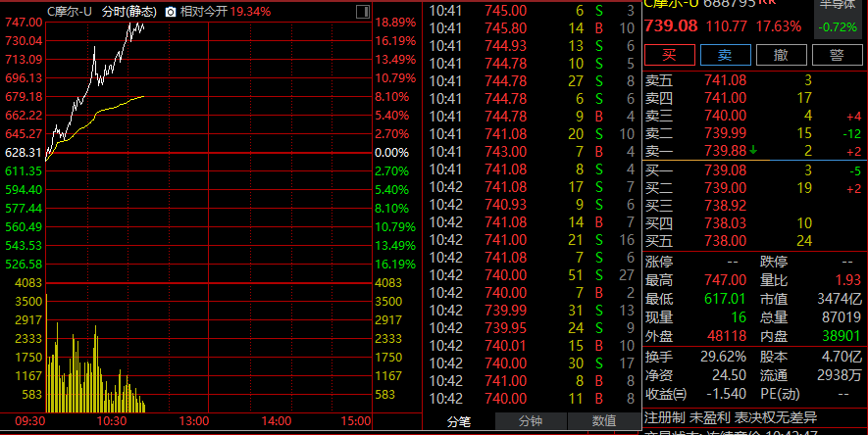Click the C摩尔-U stock name in chart header
Image resolution: width=868 pixels, height=435 pixels.
tap(70, 12)
